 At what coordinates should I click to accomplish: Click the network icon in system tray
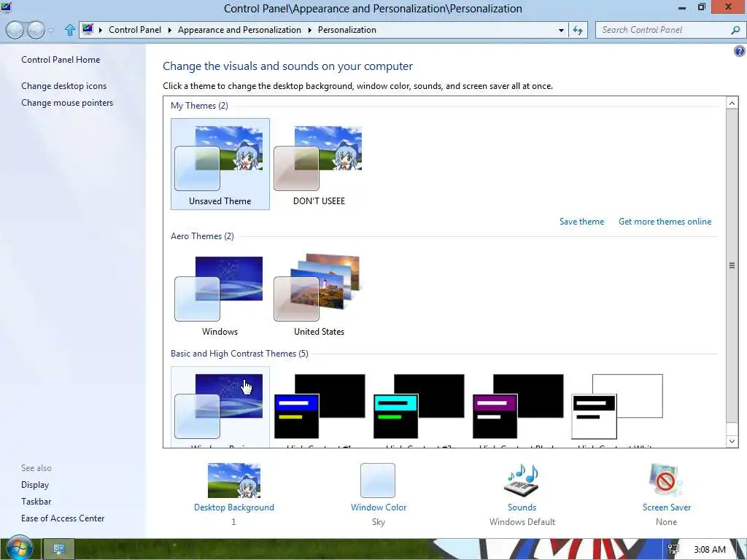[673, 549]
